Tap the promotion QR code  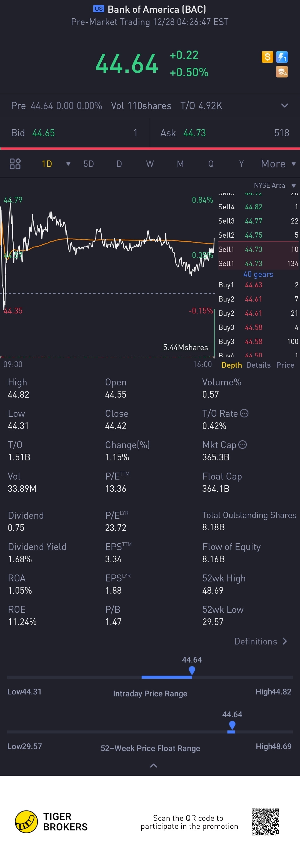click(265, 822)
